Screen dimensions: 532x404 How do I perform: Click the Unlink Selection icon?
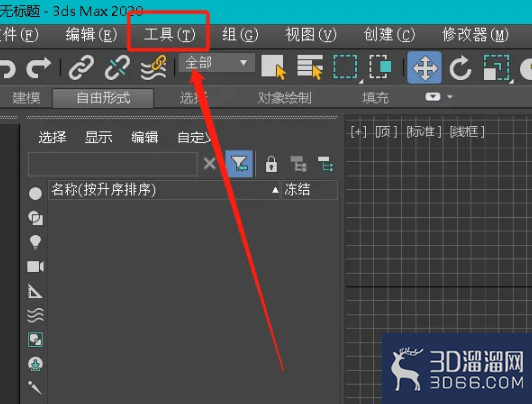click(117, 68)
